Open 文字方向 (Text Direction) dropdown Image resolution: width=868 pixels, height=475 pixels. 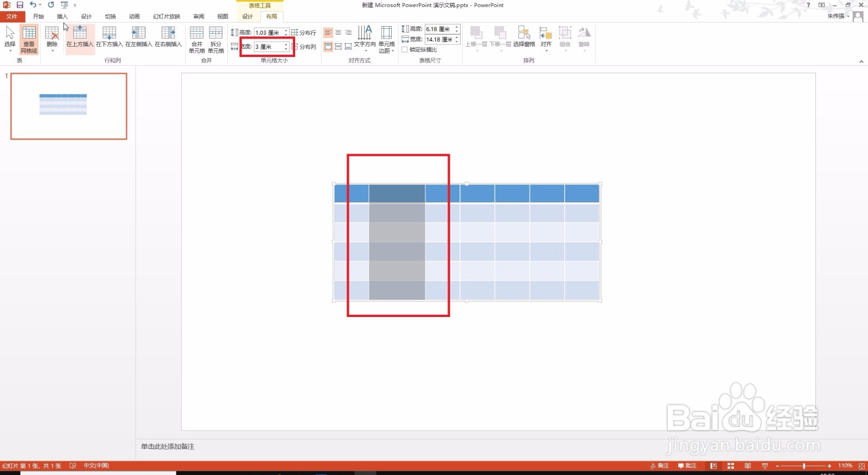(x=365, y=39)
